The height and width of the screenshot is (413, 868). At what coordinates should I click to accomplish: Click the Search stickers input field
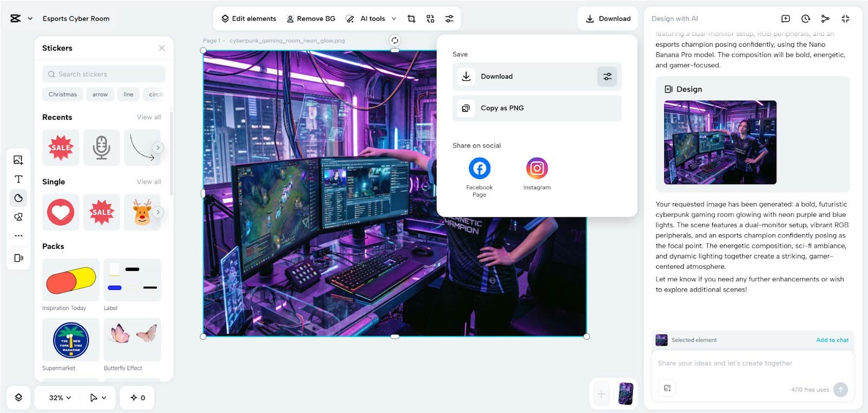104,74
